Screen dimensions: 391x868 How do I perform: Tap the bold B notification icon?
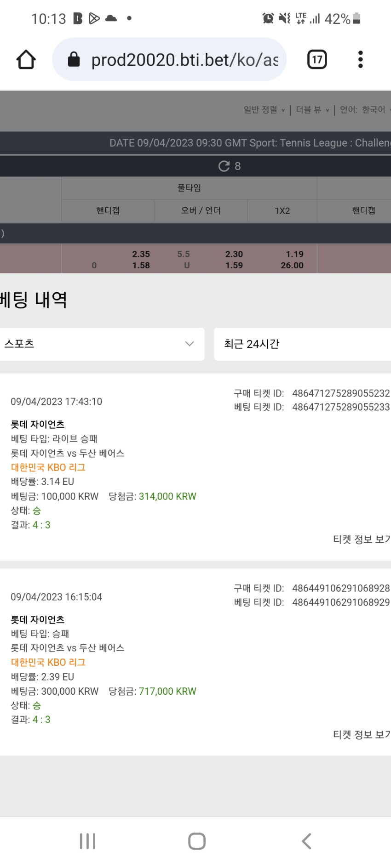(78, 18)
